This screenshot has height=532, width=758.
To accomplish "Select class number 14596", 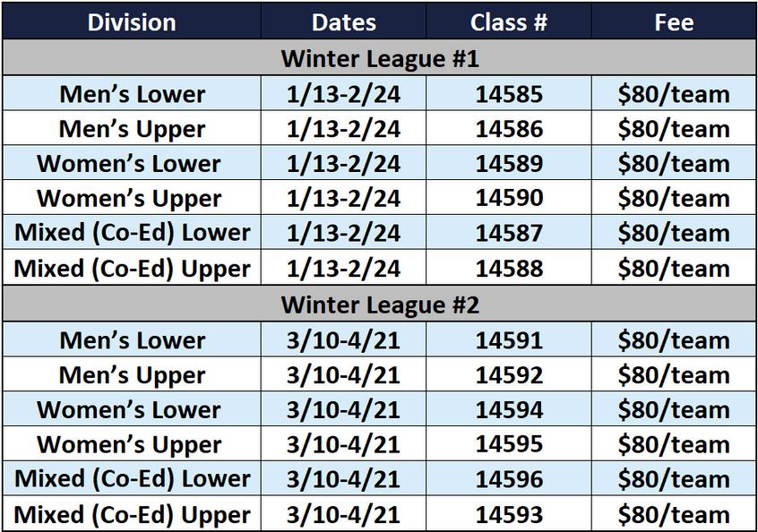I will click(x=509, y=479).
